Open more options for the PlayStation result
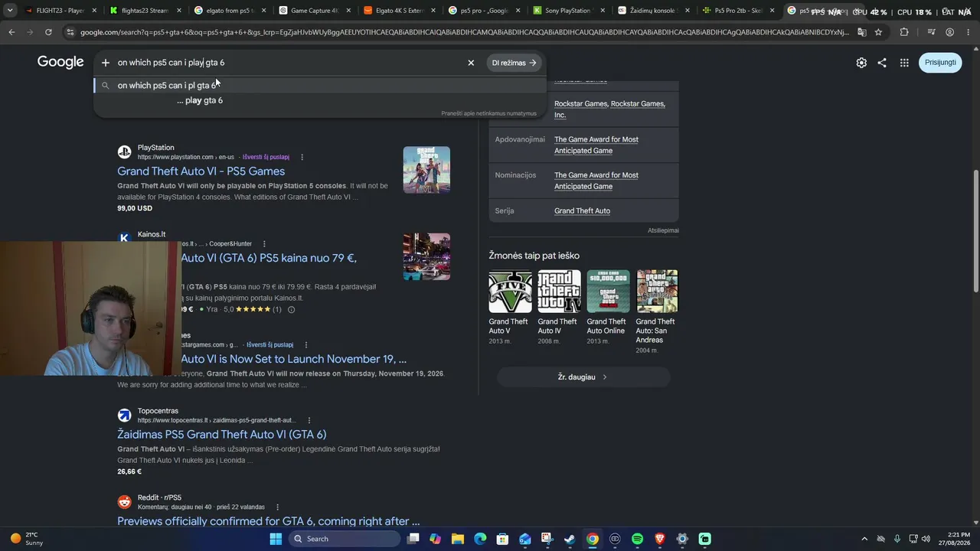The height and width of the screenshot is (551, 980). (x=302, y=157)
